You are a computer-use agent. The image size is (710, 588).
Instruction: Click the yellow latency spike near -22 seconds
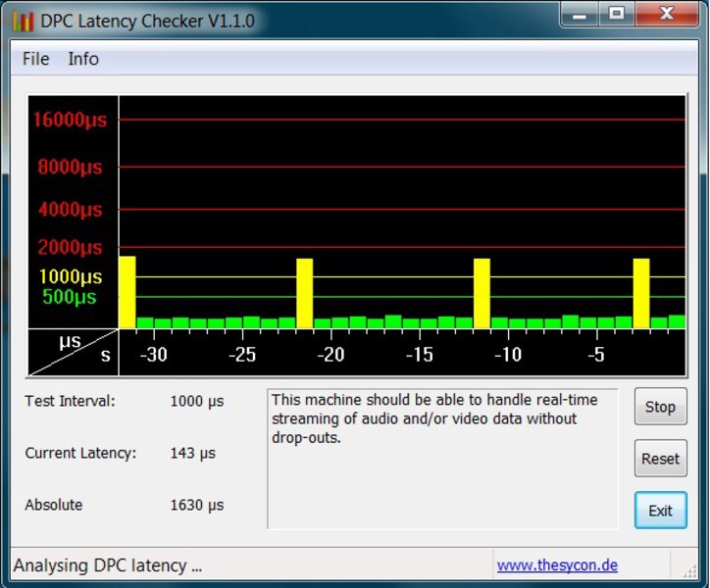coord(305,293)
